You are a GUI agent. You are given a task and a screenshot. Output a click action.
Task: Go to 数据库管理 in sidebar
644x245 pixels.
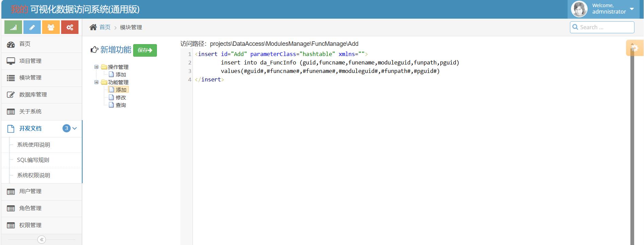click(33, 95)
